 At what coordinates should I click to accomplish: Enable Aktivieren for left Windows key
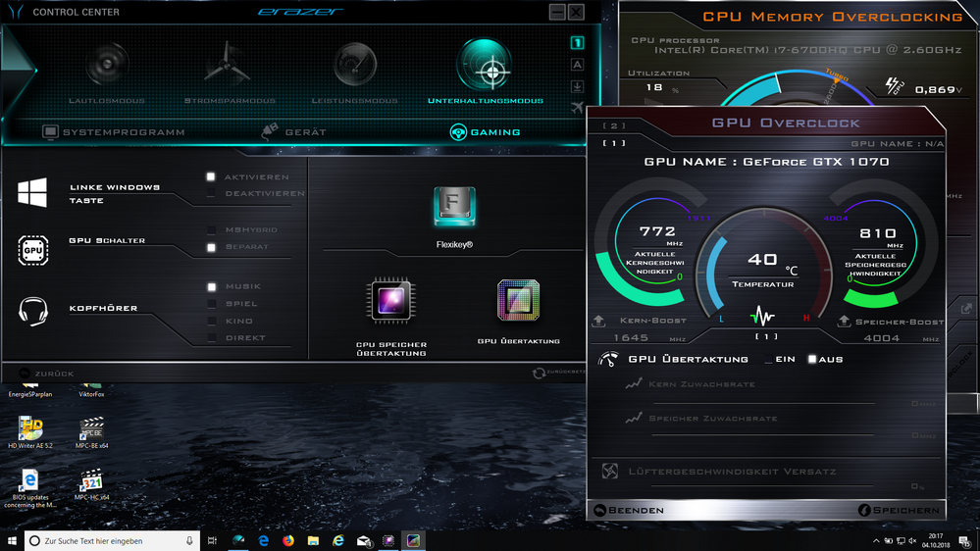pos(211,177)
